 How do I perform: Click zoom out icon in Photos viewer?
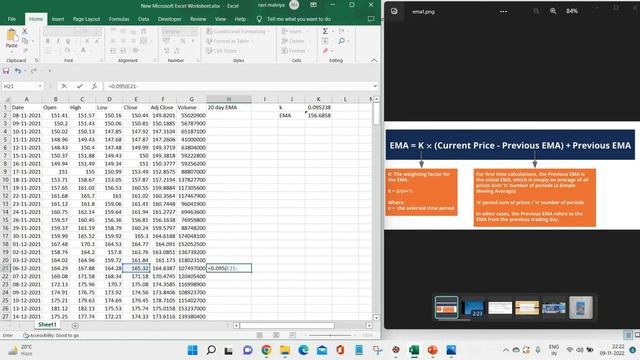536,11
